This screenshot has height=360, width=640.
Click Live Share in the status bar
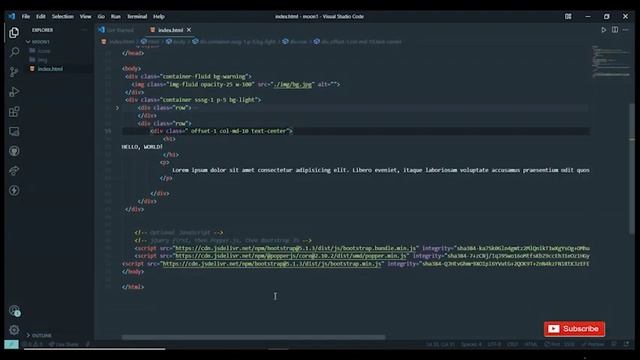coord(64,344)
